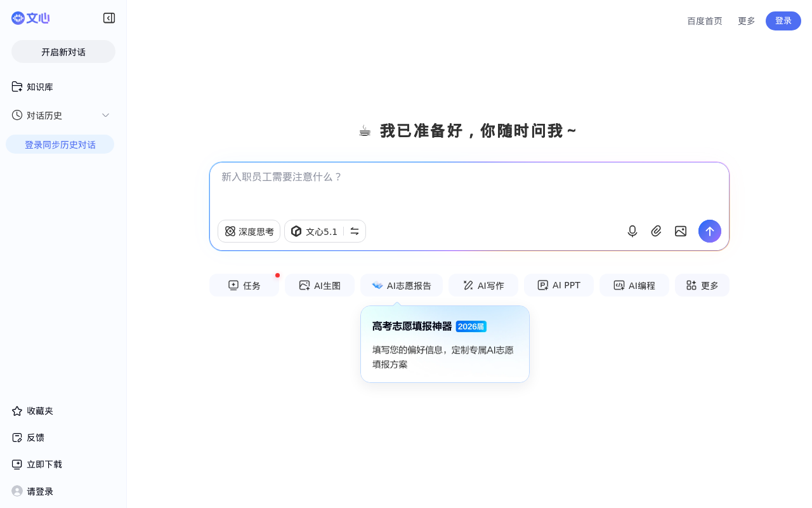Click the star icon for 收藏夹
Viewport: 812px width, 508px height.
tap(17, 411)
